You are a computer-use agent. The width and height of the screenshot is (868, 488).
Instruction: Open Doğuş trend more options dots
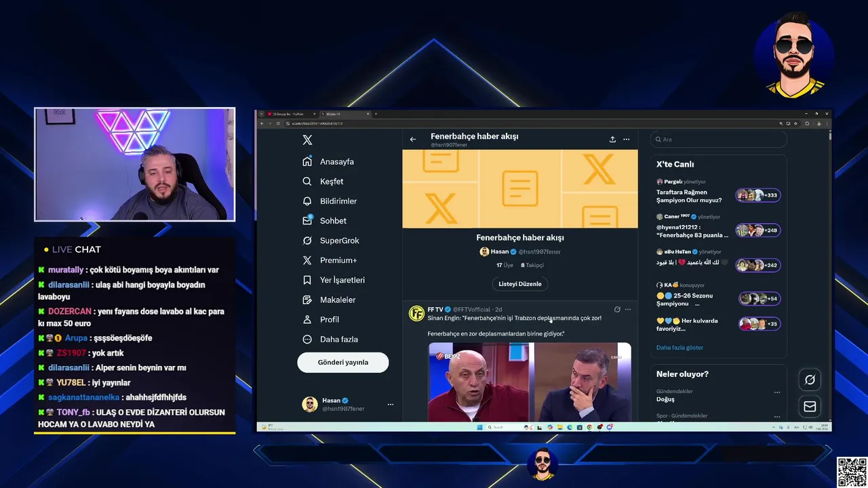777,392
